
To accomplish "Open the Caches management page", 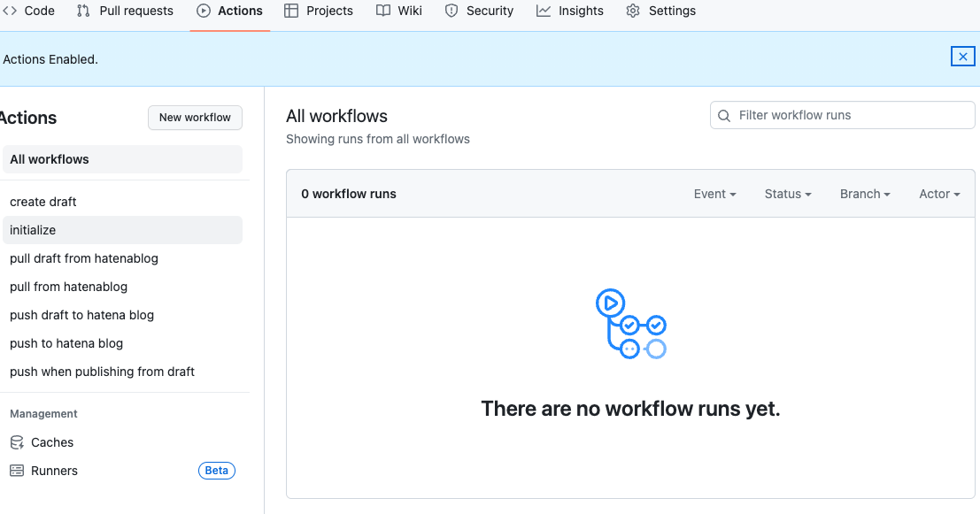I will (122, 442).
